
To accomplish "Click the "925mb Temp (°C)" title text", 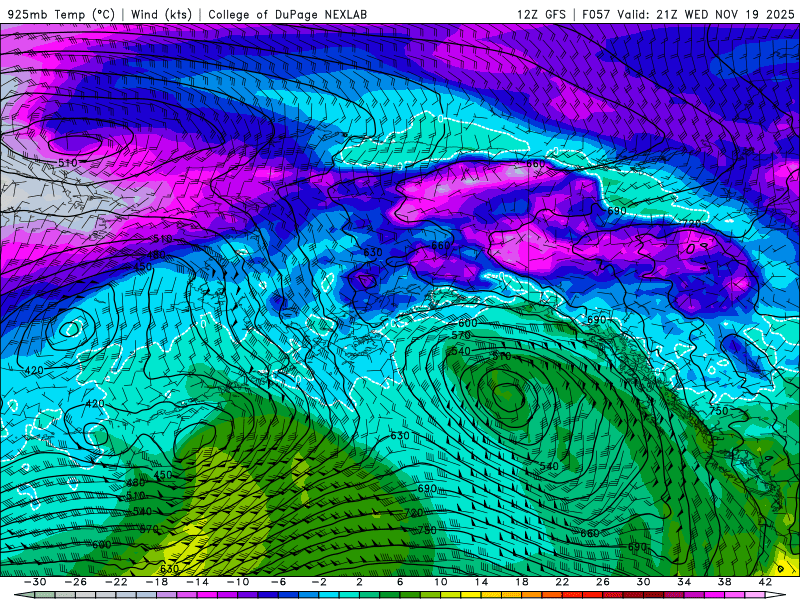I will [x=61, y=14].
